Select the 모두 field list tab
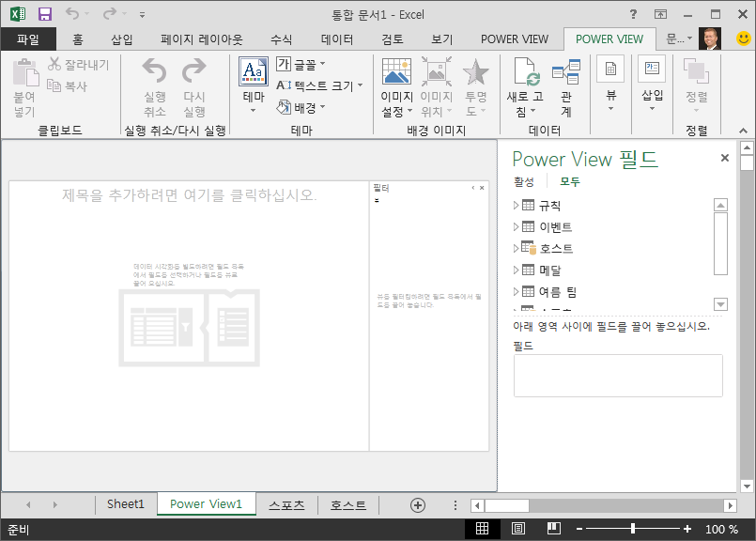 click(569, 181)
